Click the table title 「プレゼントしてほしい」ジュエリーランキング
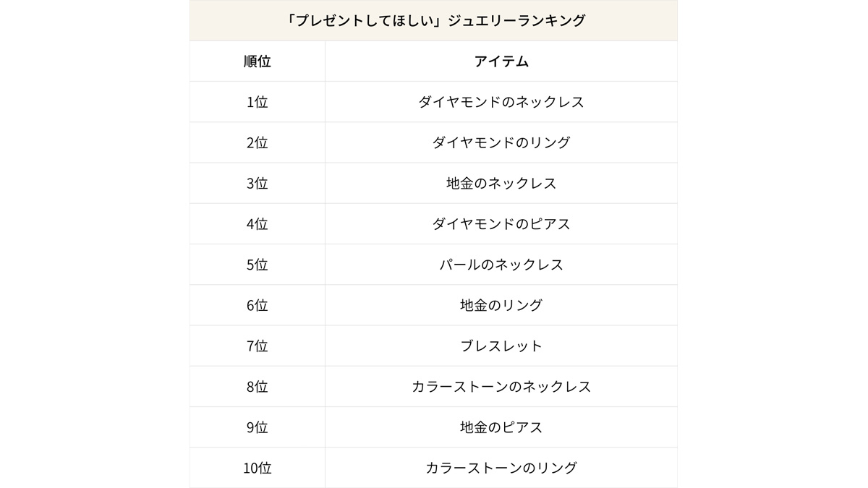The image size is (868, 488). click(x=435, y=21)
